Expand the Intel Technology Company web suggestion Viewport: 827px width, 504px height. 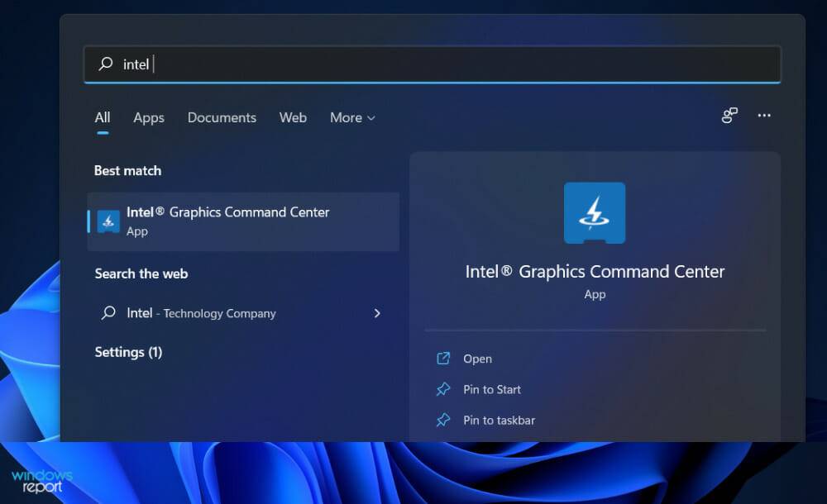[377, 314]
